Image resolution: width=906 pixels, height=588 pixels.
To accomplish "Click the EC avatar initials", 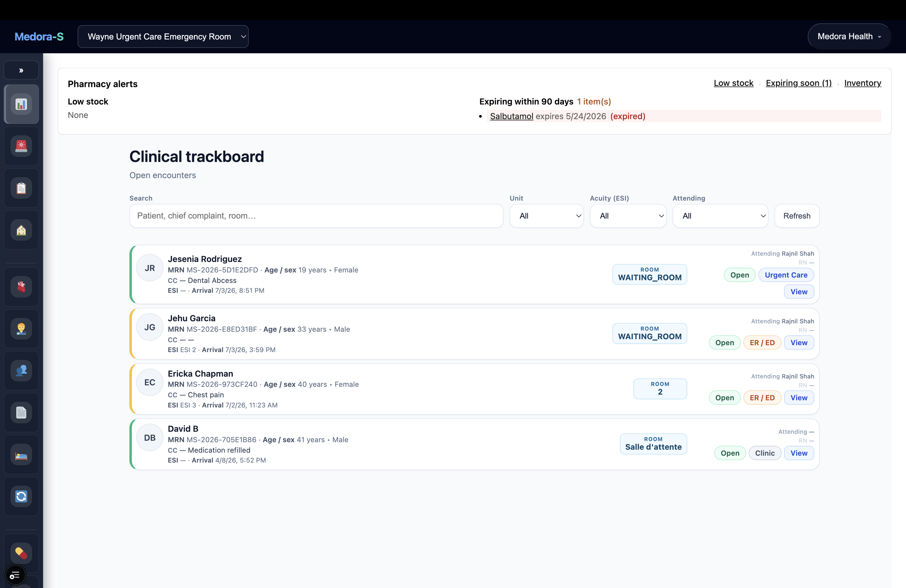I will coord(150,382).
